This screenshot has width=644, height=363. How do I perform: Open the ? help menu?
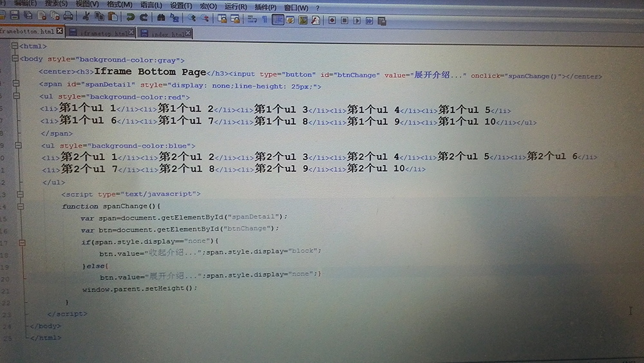pyautogui.click(x=317, y=8)
